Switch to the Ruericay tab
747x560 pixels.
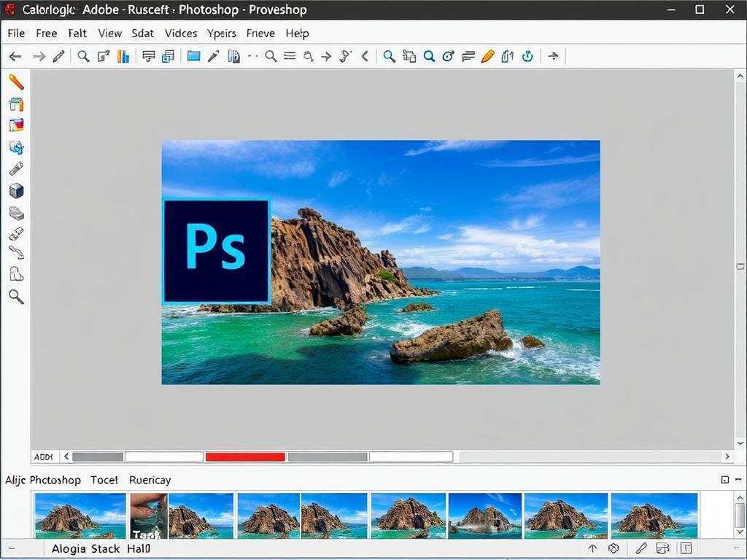(150, 480)
